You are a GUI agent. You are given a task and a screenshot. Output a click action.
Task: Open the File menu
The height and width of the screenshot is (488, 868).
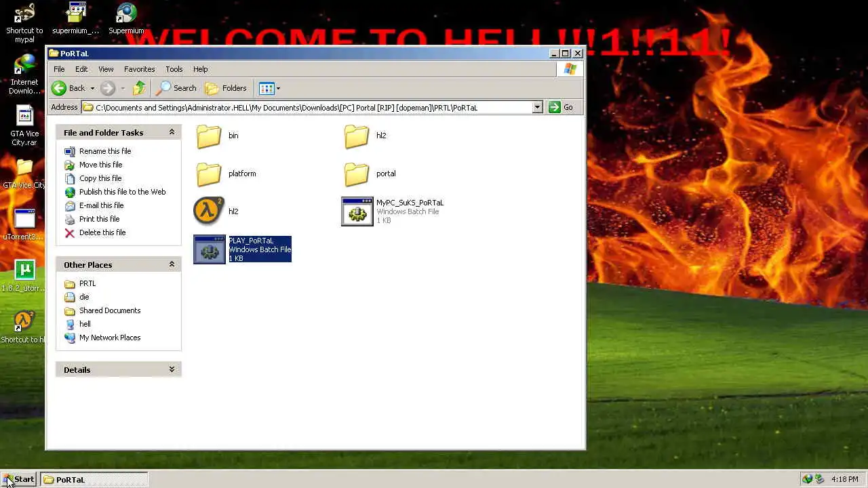click(59, 69)
